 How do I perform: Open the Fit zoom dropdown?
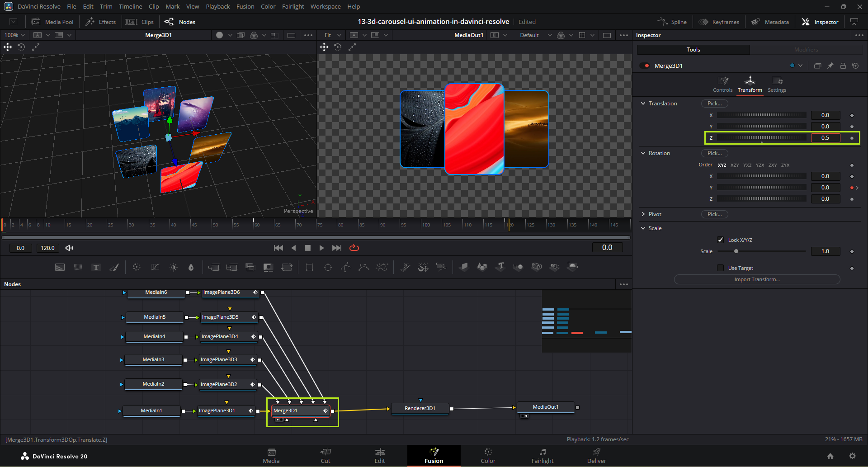tap(333, 35)
